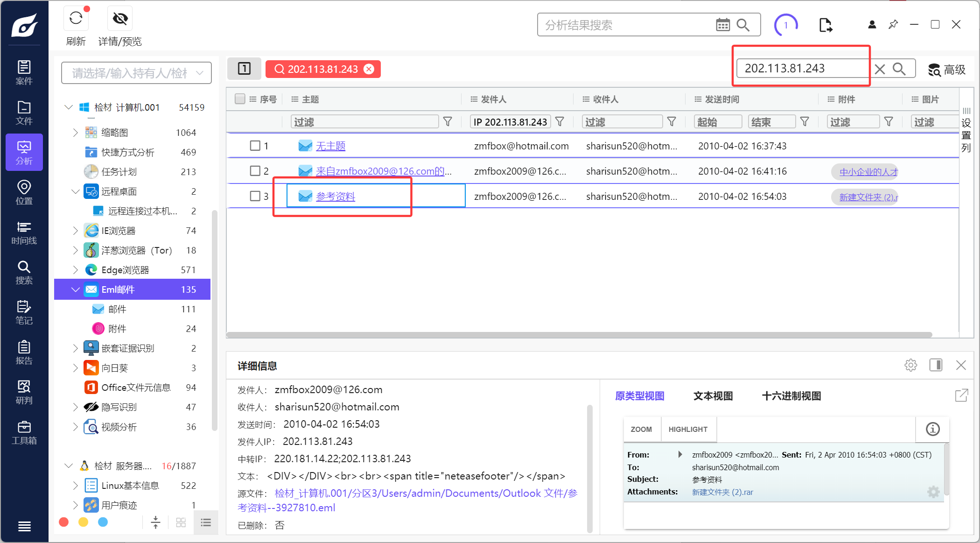Switch to the 十六进制视图 tab
This screenshot has width=980, height=543.
pos(791,396)
